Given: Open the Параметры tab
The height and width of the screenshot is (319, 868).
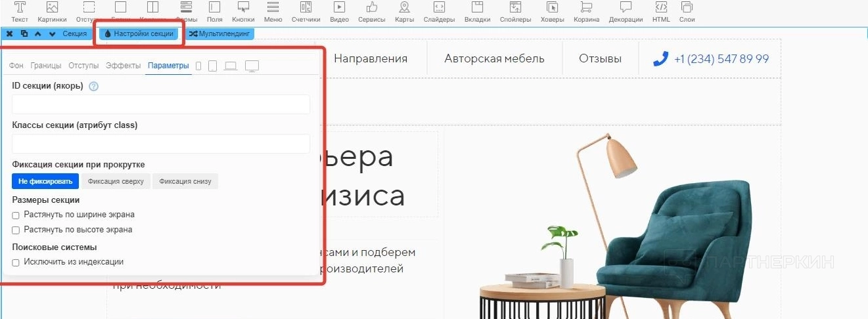Looking at the screenshot, I should pyautogui.click(x=168, y=66).
